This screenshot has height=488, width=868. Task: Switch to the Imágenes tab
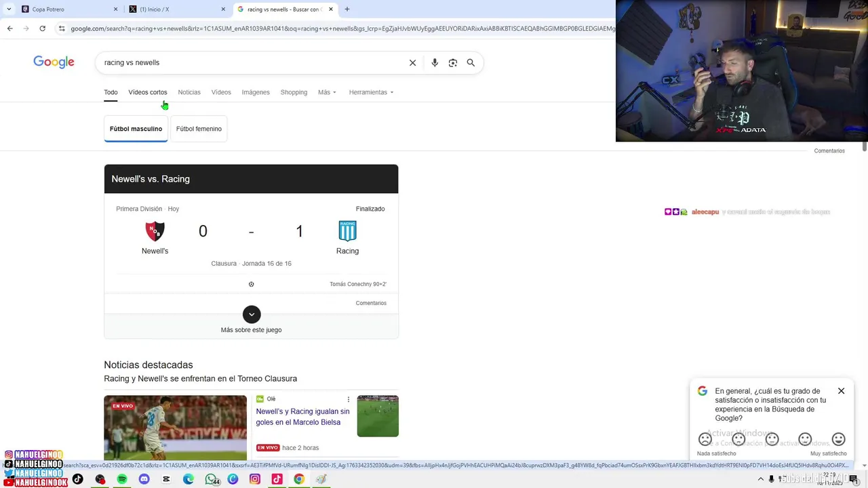256,92
